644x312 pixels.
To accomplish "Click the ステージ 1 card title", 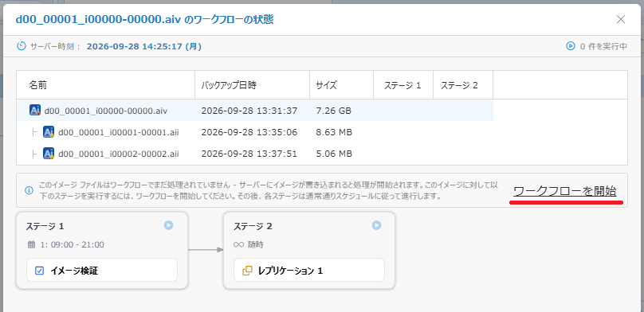I will 45,226.
